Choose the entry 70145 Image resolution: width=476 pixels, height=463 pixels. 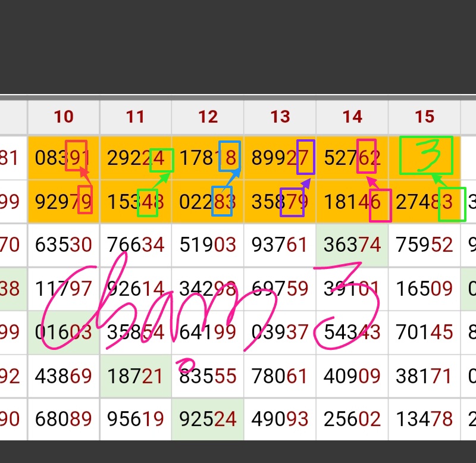point(424,333)
